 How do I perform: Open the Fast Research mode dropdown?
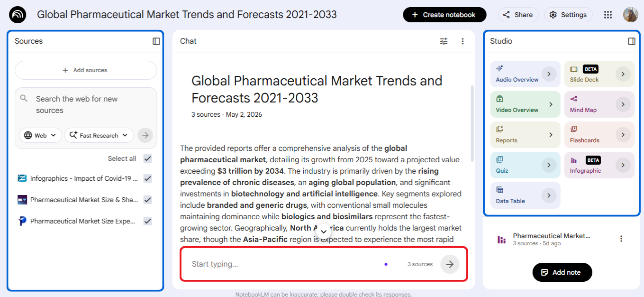pos(99,135)
